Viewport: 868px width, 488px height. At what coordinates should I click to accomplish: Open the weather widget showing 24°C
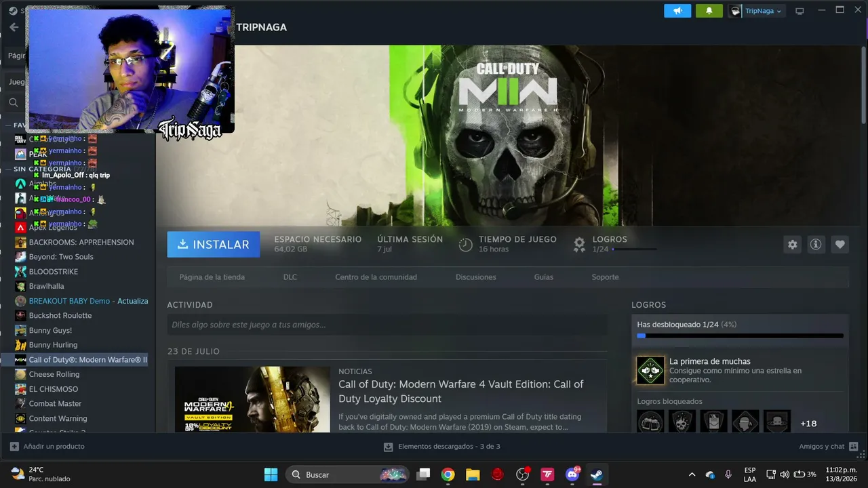(41, 474)
